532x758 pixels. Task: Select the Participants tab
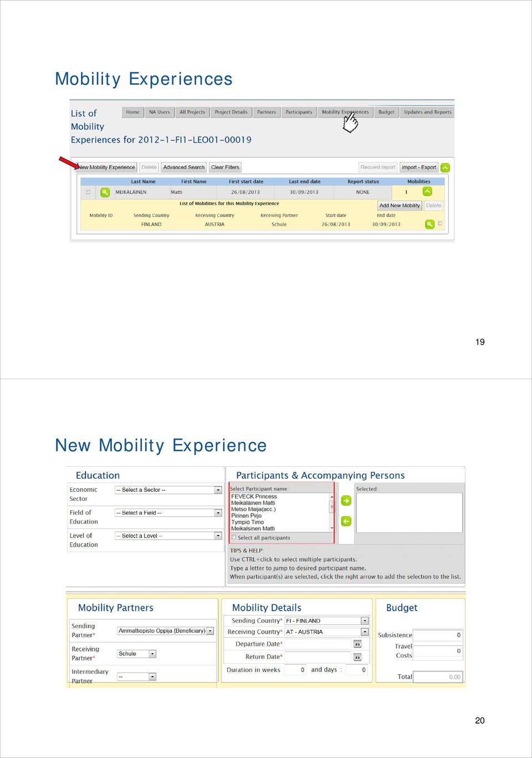pyautogui.click(x=299, y=112)
